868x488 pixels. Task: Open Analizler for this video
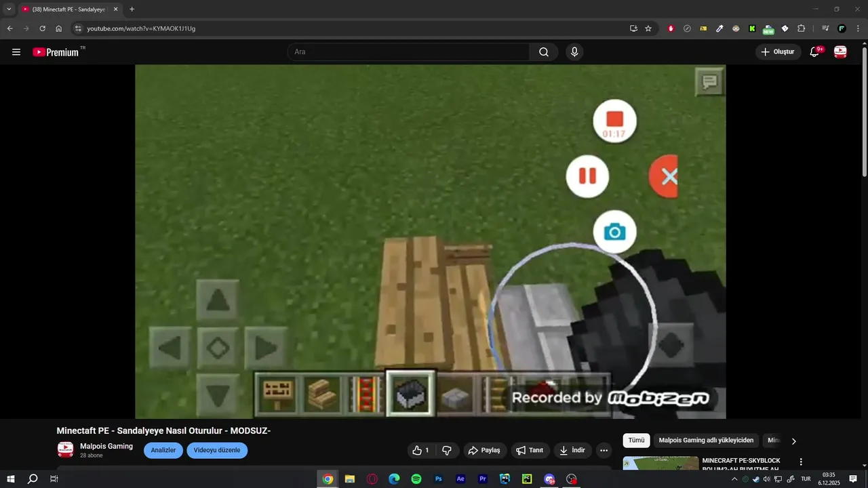point(163,450)
